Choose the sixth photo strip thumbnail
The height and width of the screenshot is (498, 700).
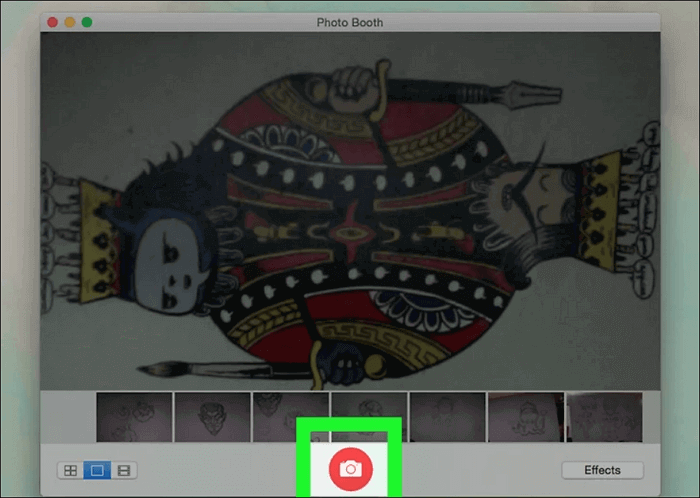525,415
